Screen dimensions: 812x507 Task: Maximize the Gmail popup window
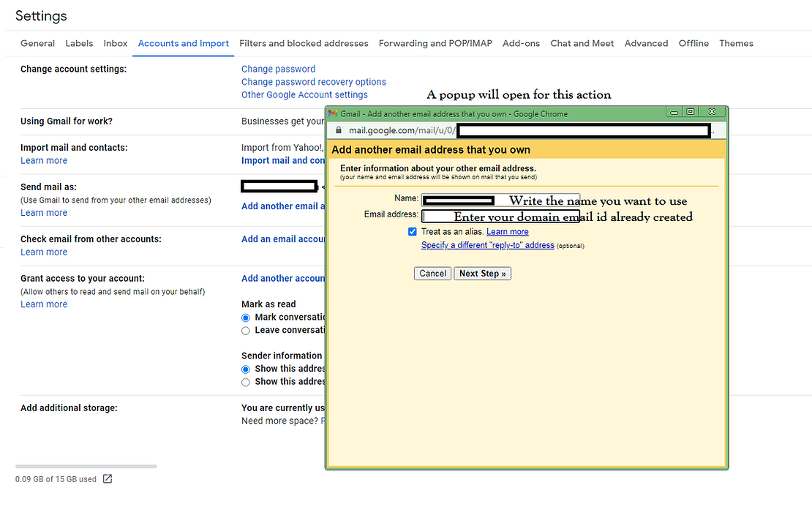690,112
